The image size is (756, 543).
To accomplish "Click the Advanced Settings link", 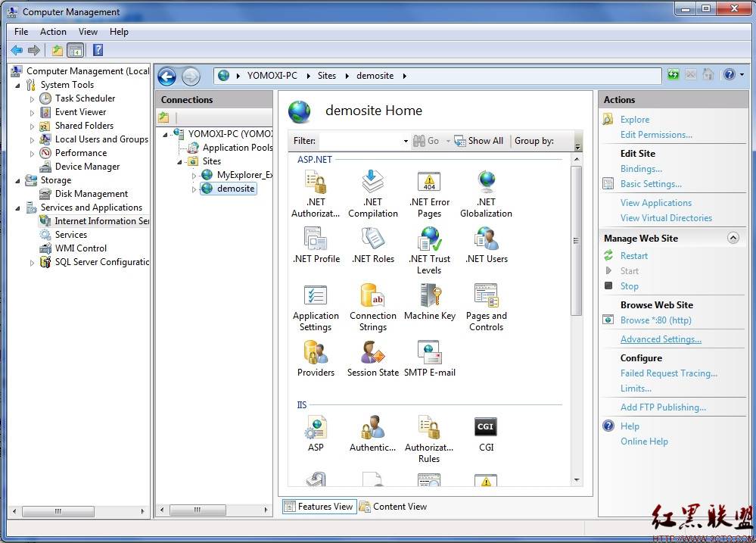I will pyautogui.click(x=661, y=339).
